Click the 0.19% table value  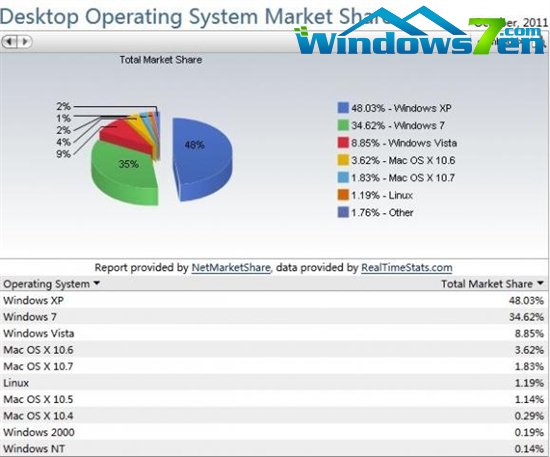coord(529,432)
